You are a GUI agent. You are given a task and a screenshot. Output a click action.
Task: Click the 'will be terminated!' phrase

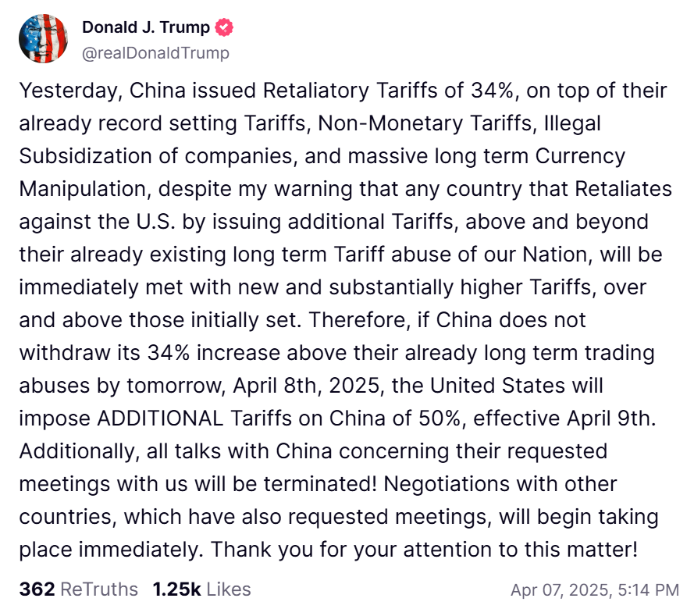[x=286, y=484]
